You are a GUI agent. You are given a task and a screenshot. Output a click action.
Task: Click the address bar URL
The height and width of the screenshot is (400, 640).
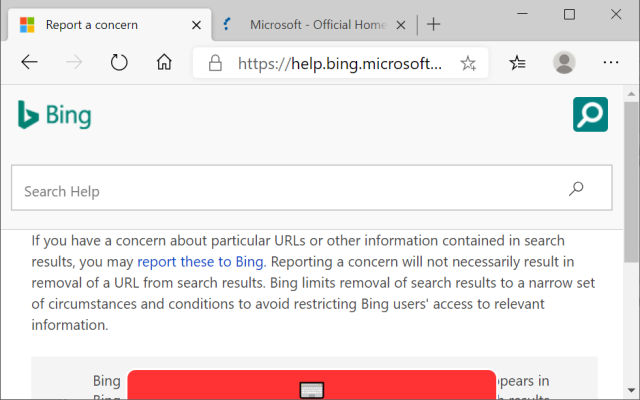tap(339, 63)
